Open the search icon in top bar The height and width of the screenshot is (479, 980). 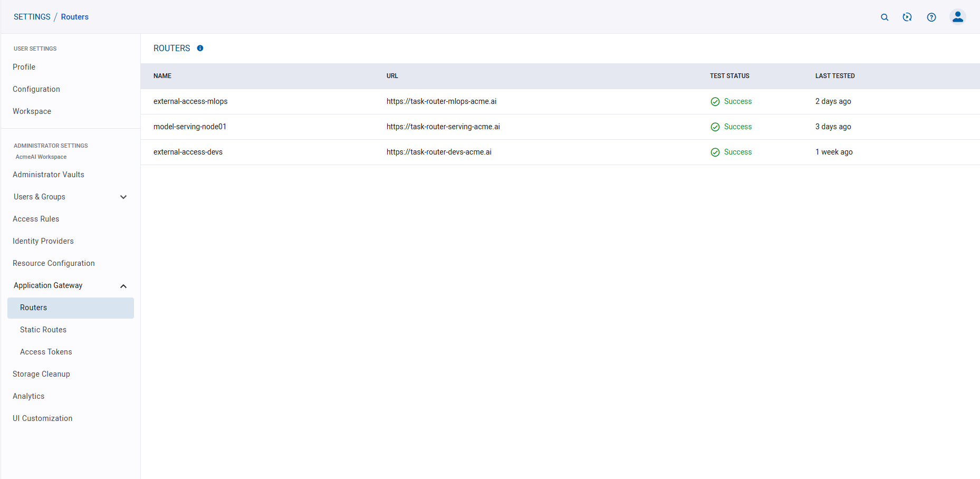[885, 17]
